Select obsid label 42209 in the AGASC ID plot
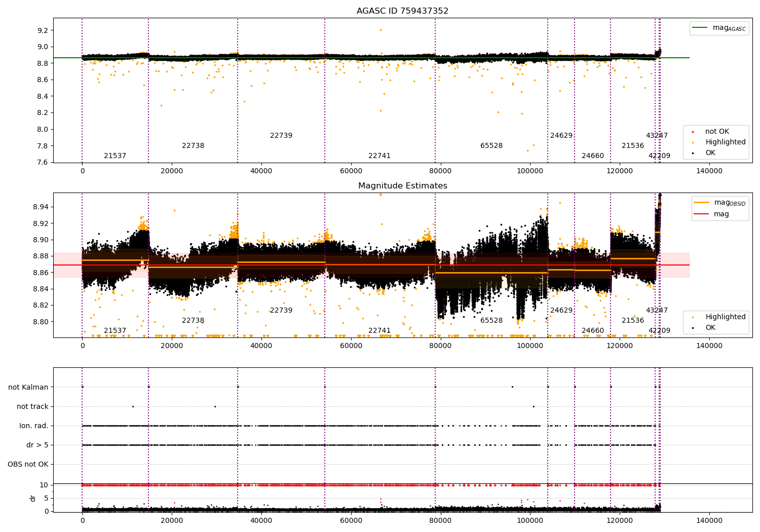 point(659,156)
